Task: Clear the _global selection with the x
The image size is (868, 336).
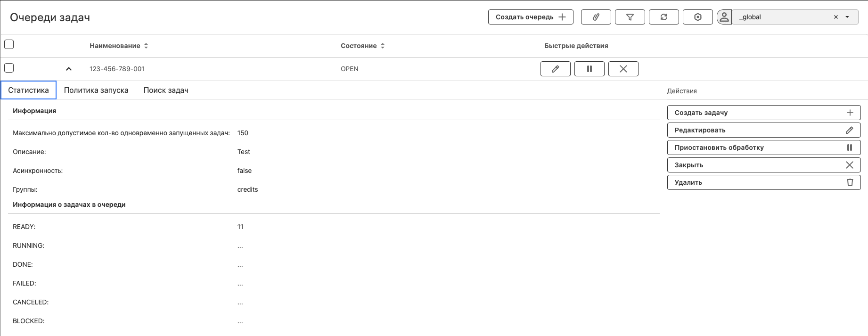Action: (x=836, y=17)
